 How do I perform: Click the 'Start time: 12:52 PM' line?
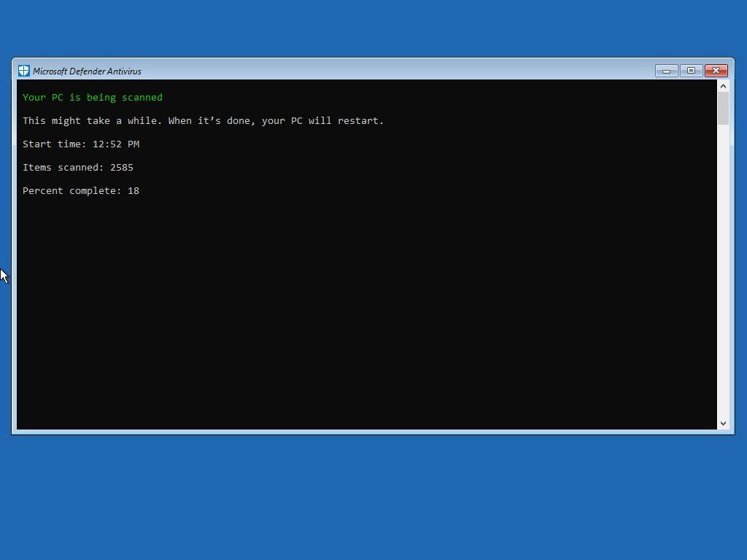pos(81,144)
